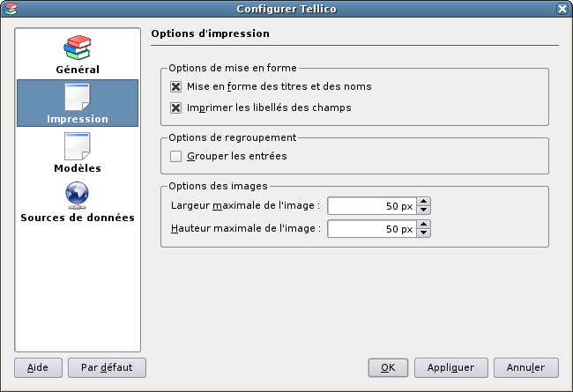Click the Appliquer button
This screenshot has height=392, width=573.
451,367
